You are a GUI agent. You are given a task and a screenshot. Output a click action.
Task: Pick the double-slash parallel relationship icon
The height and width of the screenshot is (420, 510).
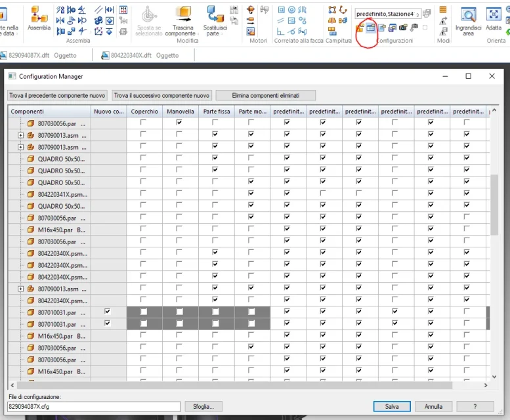(98, 10)
